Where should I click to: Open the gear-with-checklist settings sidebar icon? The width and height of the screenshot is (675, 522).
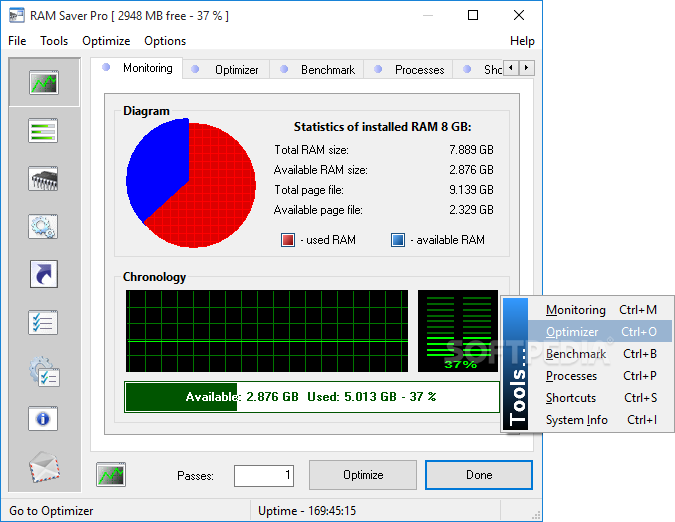(x=44, y=371)
